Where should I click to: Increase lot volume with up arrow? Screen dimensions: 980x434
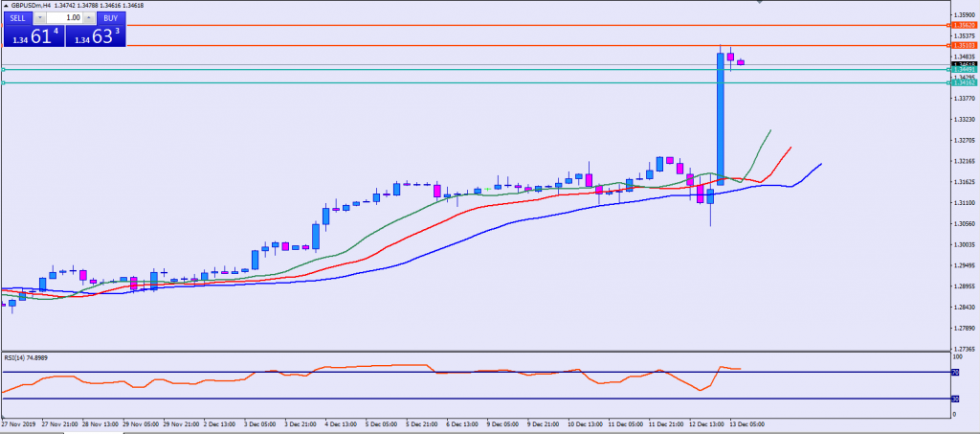click(89, 17)
